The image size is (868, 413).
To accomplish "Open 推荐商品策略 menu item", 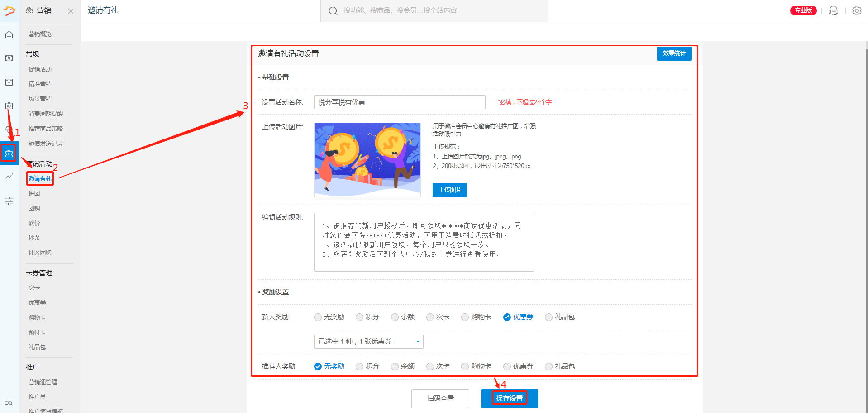I will coord(46,129).
